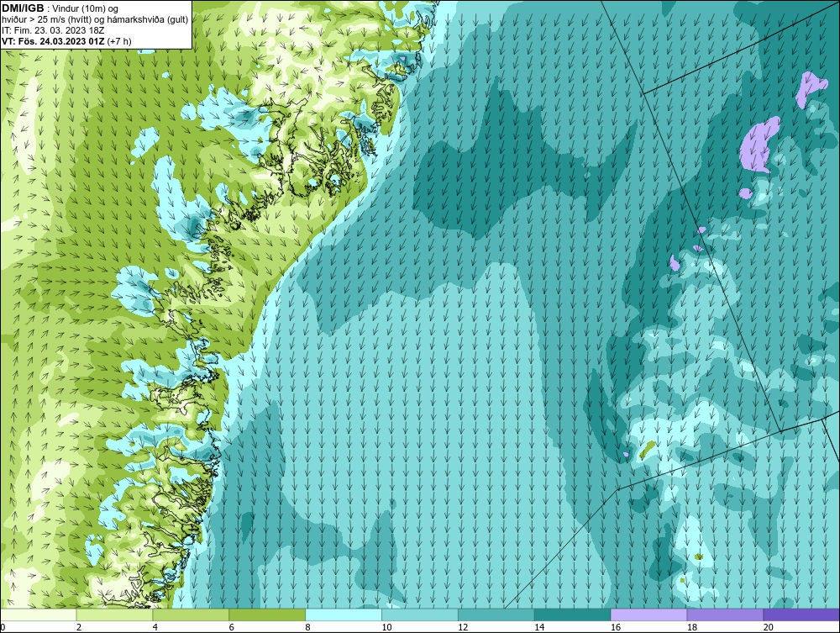Screen dimensions: 840x633
Task: Click the legend scale label '16'
Action: tap(616, 627)
